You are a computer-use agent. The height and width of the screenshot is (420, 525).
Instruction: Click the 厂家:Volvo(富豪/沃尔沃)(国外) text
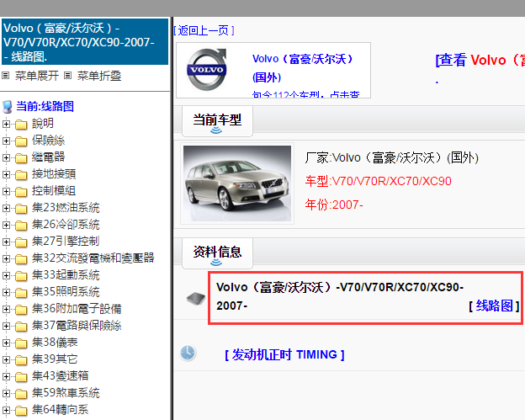pyautogui.click(x=392, y=157)
